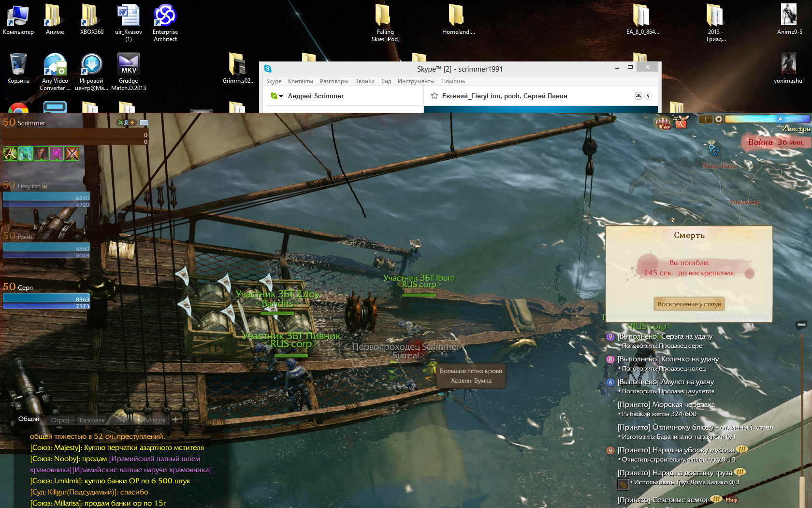This screenshot has height=508, width=812.
Task: Collapse quest tracker with minus button
Action: (801, 325)
